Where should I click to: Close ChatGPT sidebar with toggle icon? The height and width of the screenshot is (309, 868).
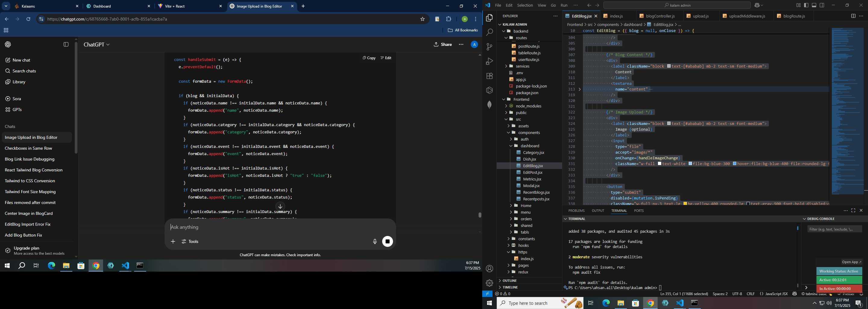[x=66, y=45]
